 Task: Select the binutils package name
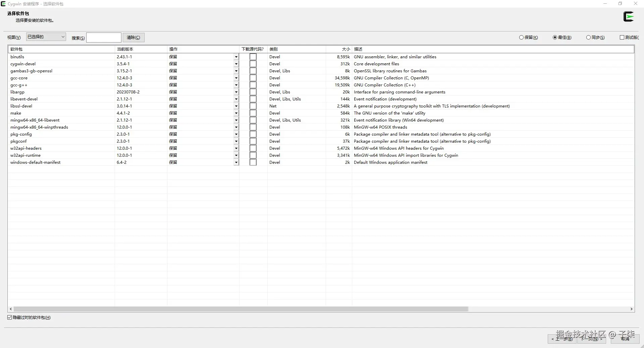click(x=17, y=57)
